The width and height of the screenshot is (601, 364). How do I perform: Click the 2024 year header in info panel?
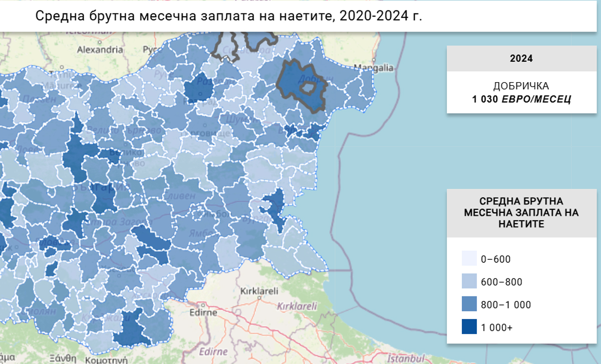pos(521,59)
